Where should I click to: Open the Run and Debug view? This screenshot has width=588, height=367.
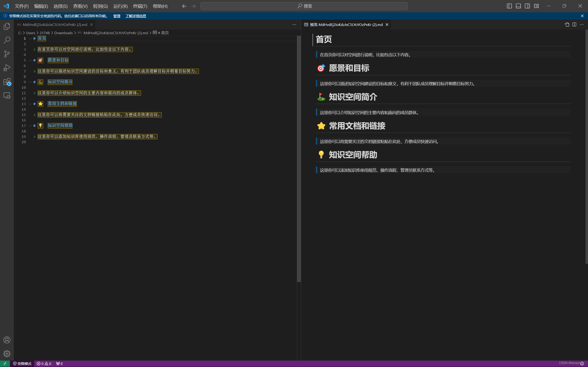pyautogui.click(x=7, y=68)
